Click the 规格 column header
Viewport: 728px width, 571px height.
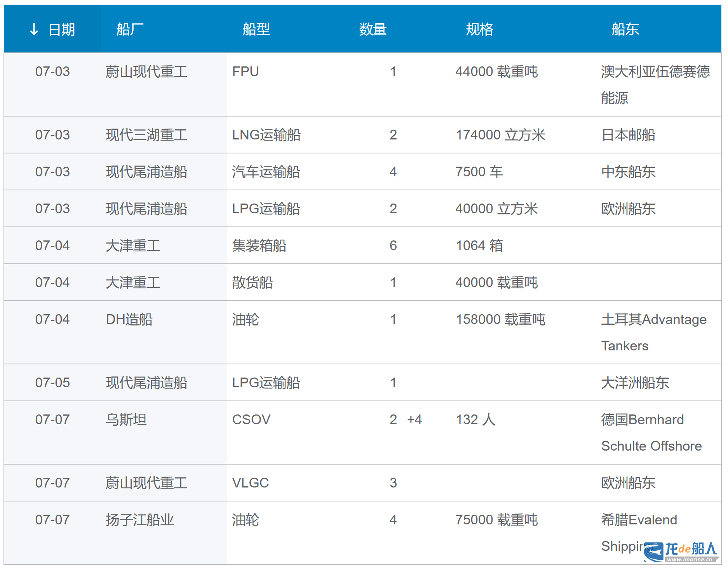(479, 30)
